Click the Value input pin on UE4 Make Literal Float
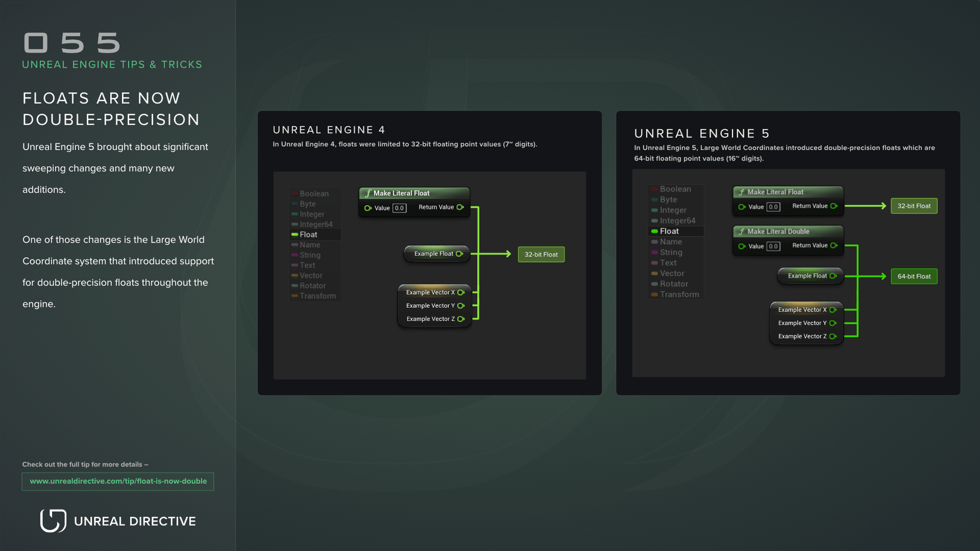980x551 pixels. click(x=367, y=208)
